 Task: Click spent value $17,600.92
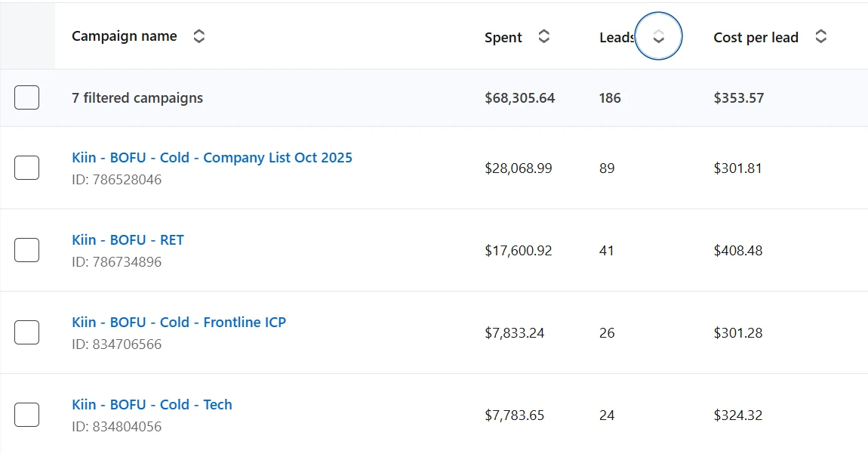(518, 251)
